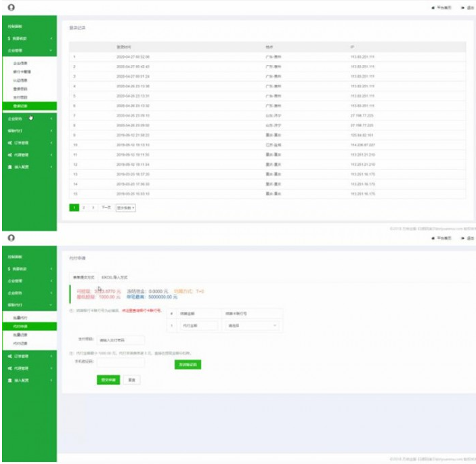Click the logout arrow icon in the lower header

click(x=462, y=238)
